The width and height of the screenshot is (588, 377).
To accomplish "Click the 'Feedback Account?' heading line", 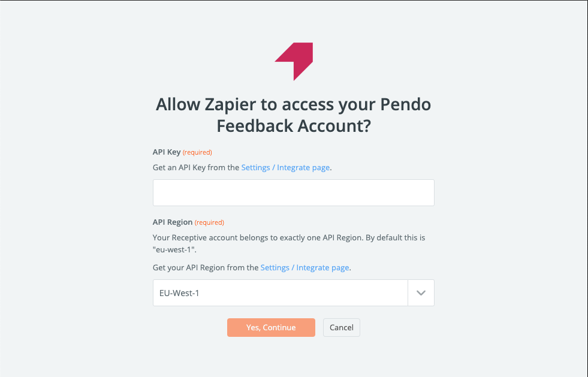I will tap(294, 126).
